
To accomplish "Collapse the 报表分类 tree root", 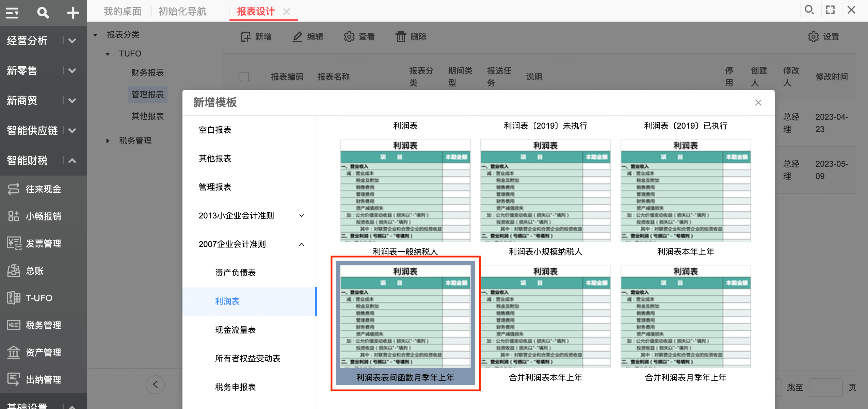I will pos(96,35).
